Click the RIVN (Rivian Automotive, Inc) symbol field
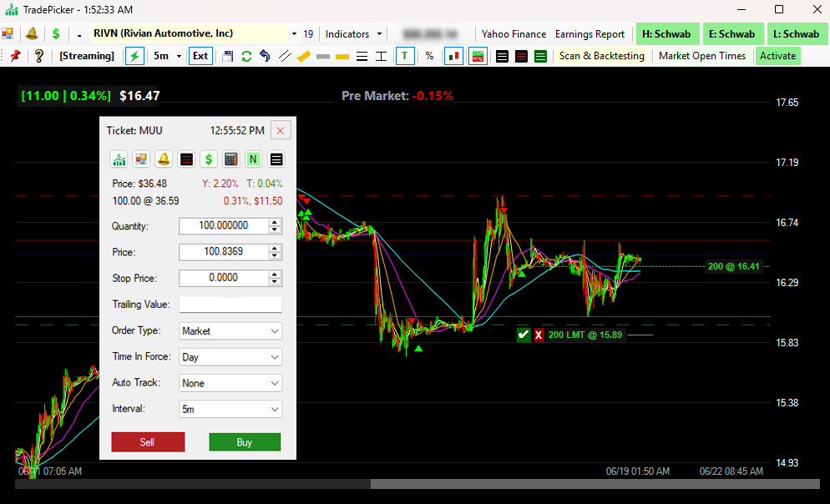 pos(190,34)
